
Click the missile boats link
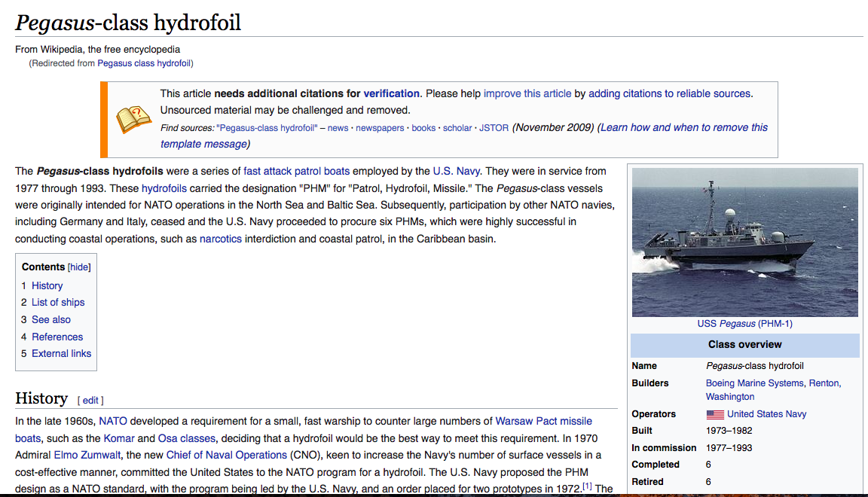coord(576,421)
